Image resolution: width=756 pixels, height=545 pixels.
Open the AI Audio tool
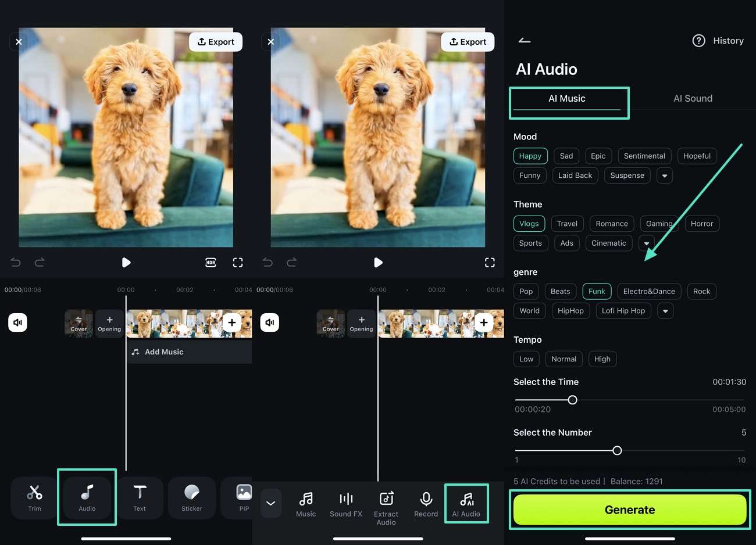(x=466, y=504)
